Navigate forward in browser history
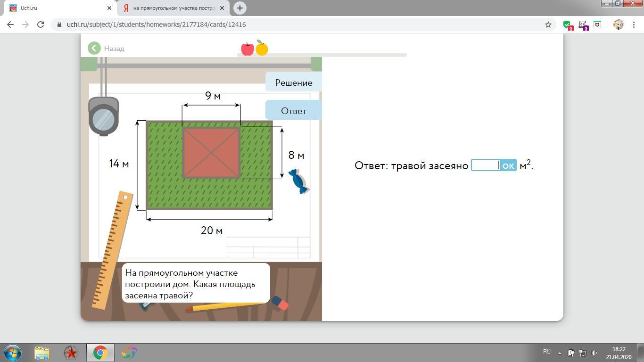The width and height of the screenshot is (644, 362). (25, 25)
